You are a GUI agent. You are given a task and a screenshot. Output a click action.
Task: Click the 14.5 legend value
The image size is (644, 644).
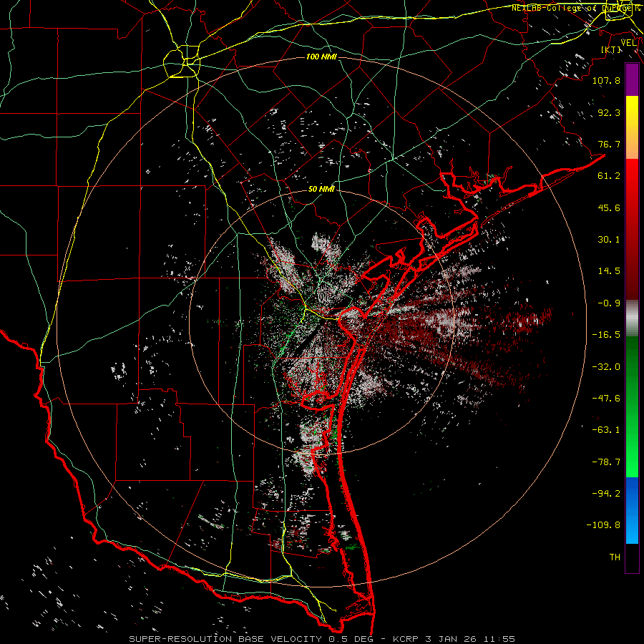coord(609,271)
